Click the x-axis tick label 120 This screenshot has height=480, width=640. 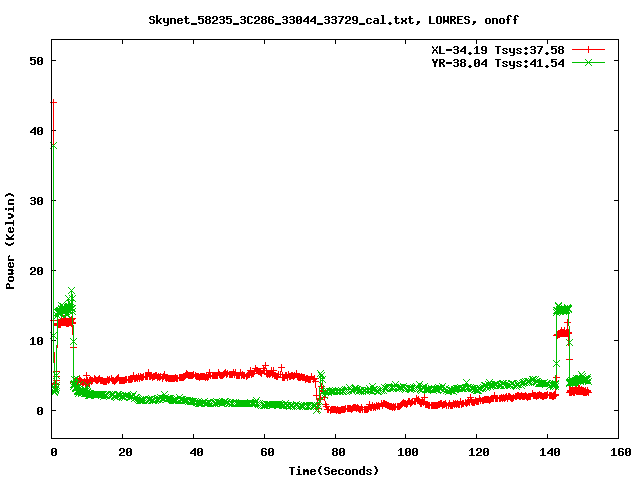[x=479, y=452]
